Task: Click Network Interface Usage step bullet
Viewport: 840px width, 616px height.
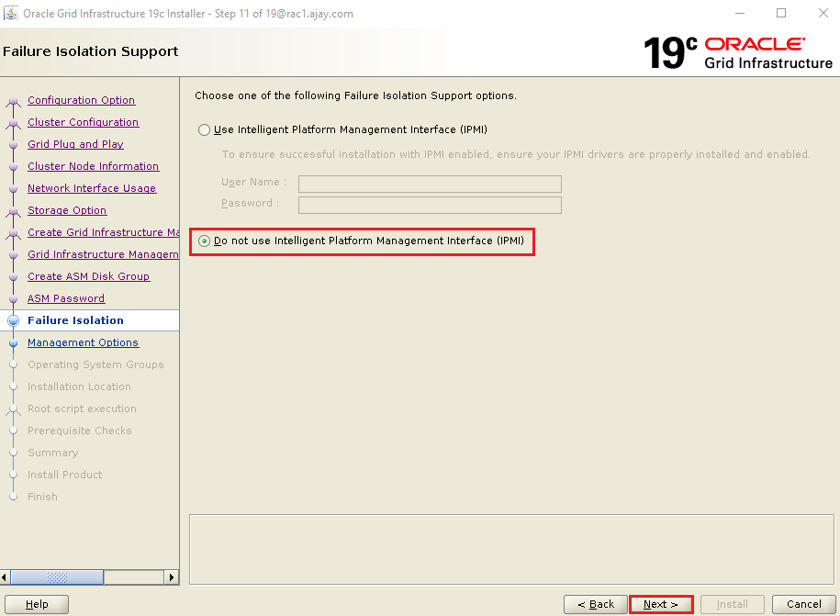Action: pos(14,188)
